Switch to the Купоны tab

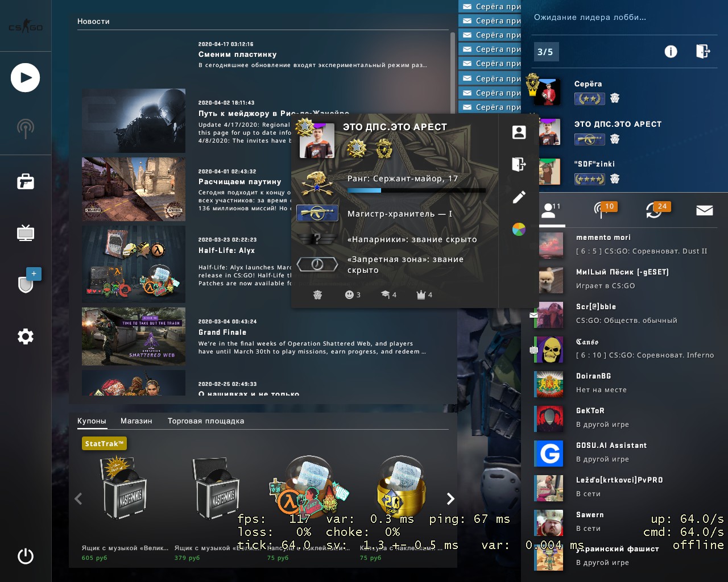point(92,421)
